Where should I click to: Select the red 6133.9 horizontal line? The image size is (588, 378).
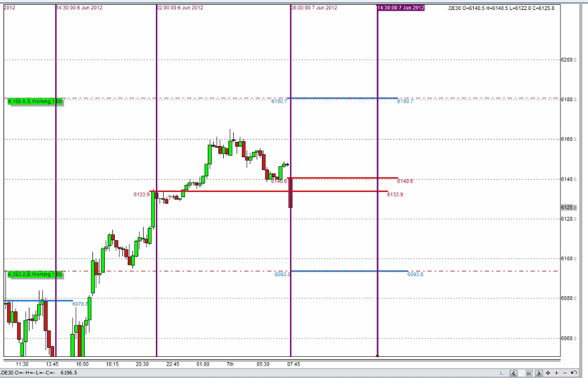(268, 191)
